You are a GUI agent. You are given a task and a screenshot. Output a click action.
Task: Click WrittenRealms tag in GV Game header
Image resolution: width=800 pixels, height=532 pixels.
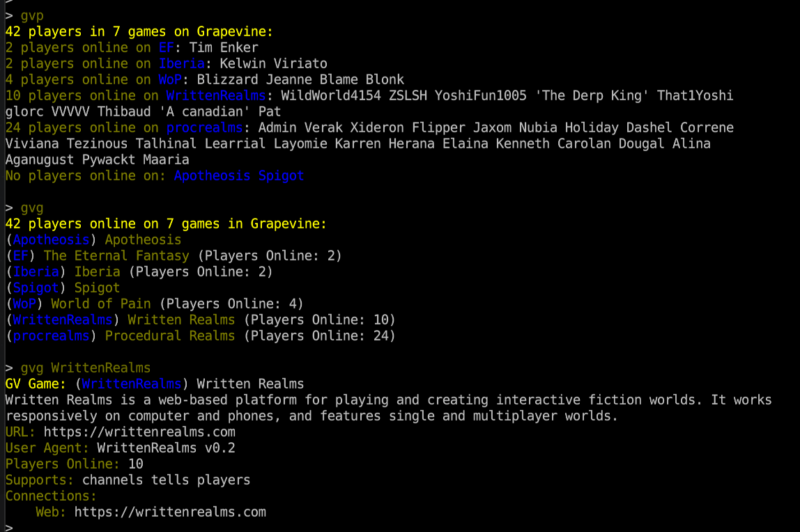(x=132, y=384)
